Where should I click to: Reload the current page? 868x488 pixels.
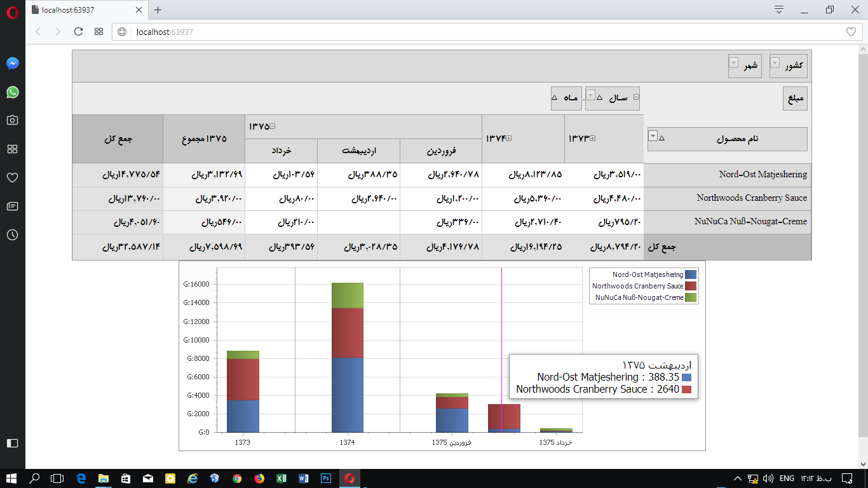point(78,31)
